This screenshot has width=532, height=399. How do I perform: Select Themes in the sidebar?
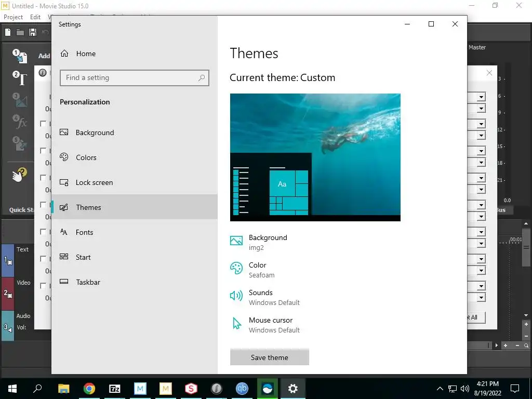(135, 207)
